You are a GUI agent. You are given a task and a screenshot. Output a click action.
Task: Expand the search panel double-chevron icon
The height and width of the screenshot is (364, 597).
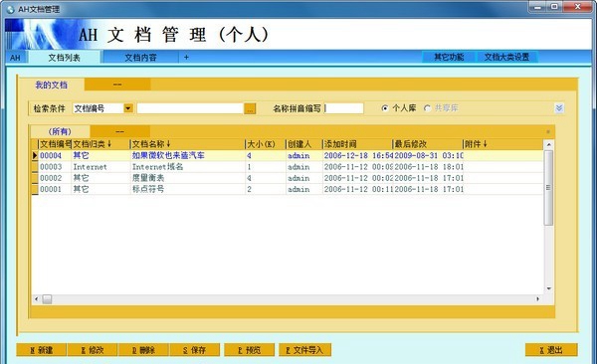(x=559, y=108)
